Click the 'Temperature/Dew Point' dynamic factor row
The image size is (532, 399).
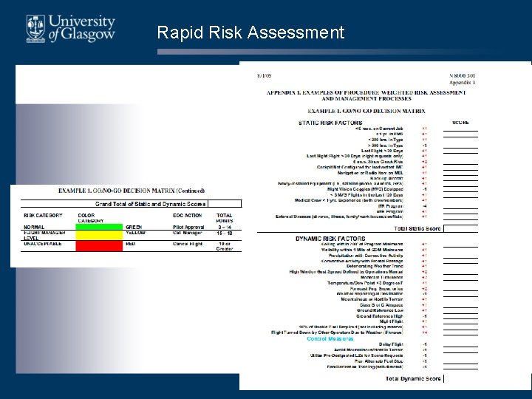coord(365,283)
